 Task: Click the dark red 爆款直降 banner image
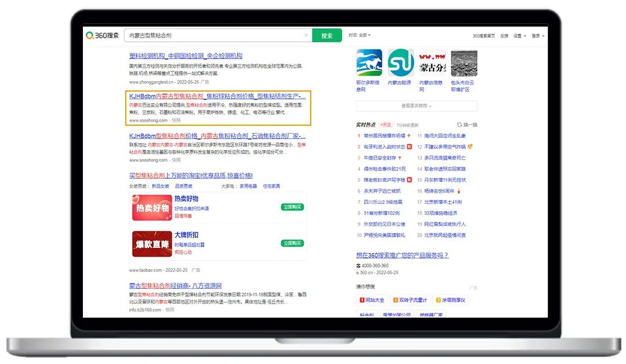click(x=152, y=244)
